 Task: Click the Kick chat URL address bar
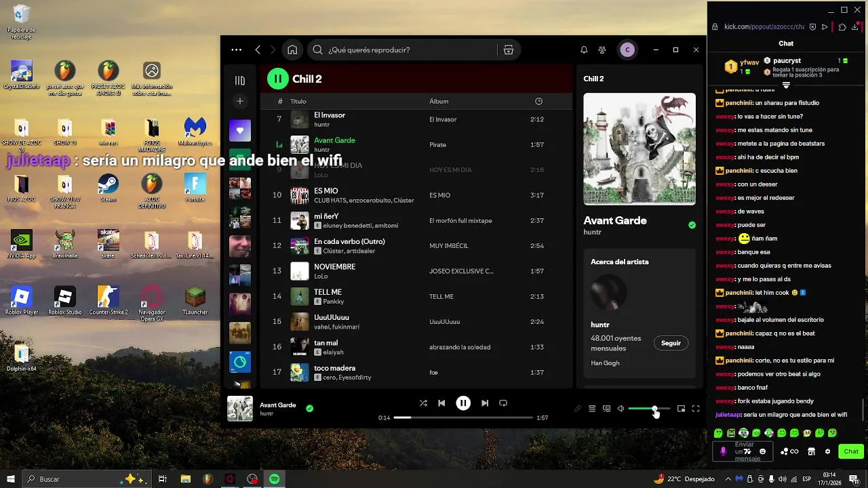[x=764, y=27]
